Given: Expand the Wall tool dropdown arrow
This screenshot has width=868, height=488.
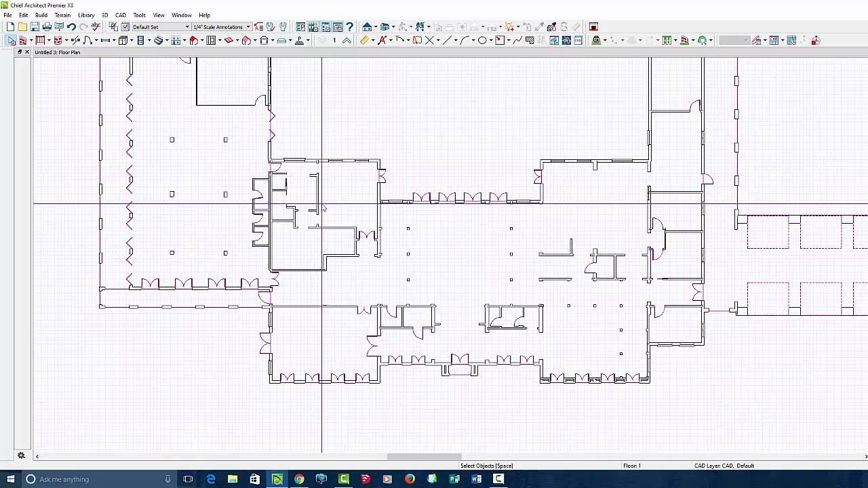Looking at the screenshot, I should [31, 41].
